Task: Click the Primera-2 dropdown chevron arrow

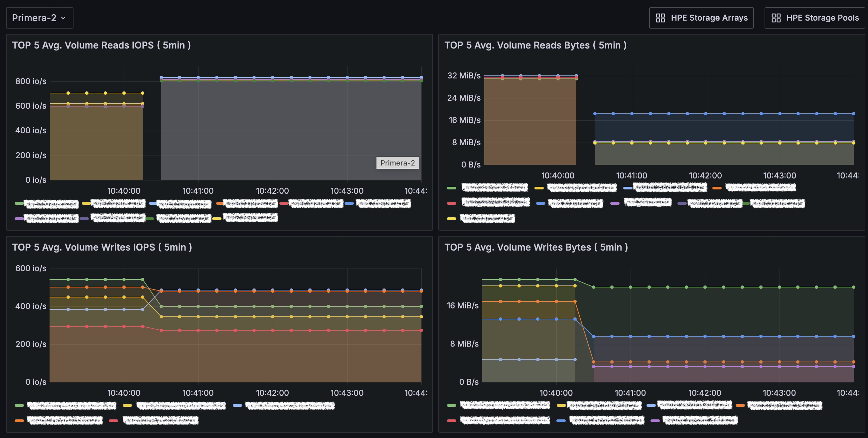Action: (63, 18)
